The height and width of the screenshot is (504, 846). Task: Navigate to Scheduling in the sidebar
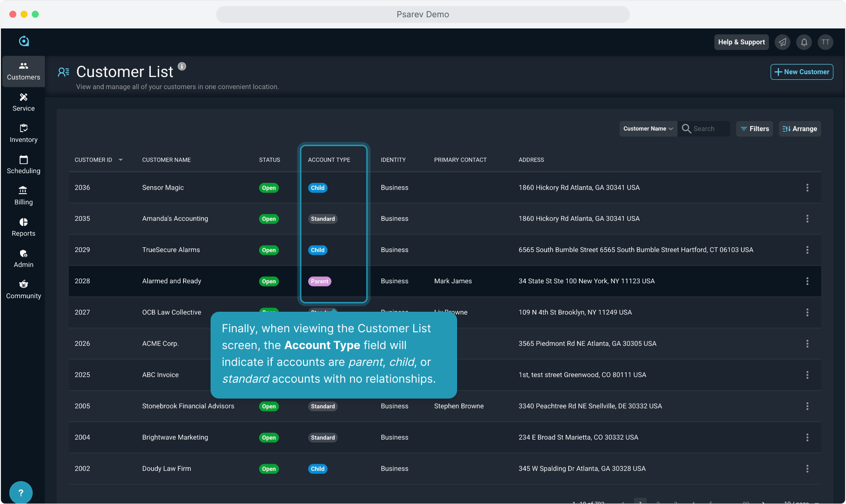click(x=23, y=165)
